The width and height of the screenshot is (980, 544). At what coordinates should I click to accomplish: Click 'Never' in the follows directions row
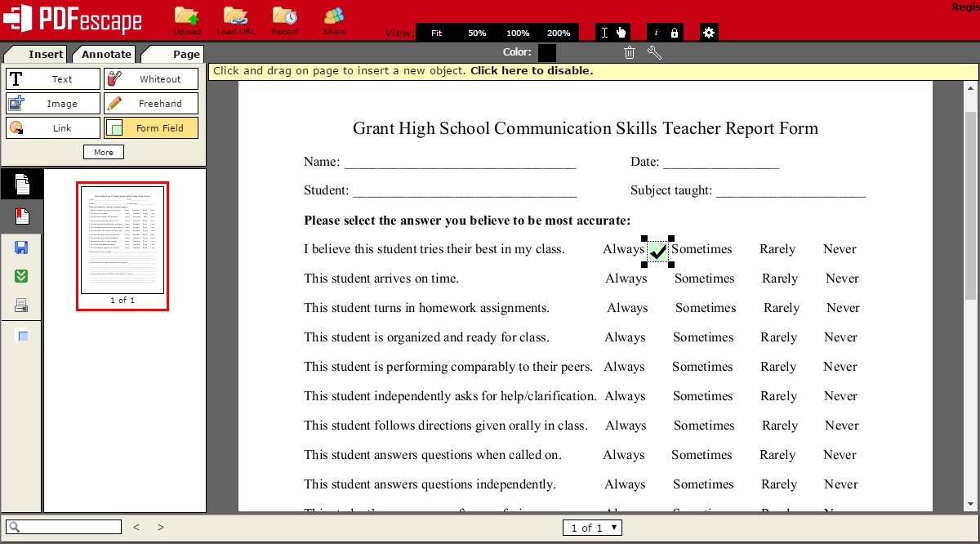pyautogui.click(x=841, y=426)
